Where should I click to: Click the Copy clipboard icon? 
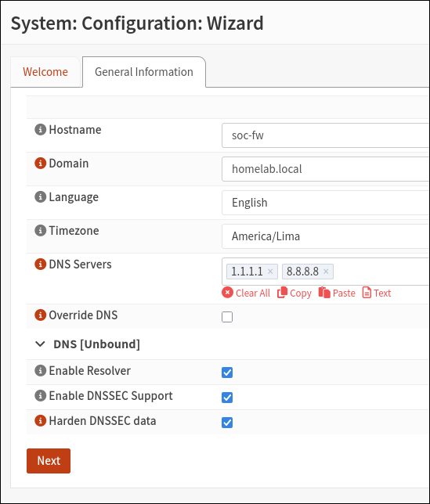pos(282,293)
